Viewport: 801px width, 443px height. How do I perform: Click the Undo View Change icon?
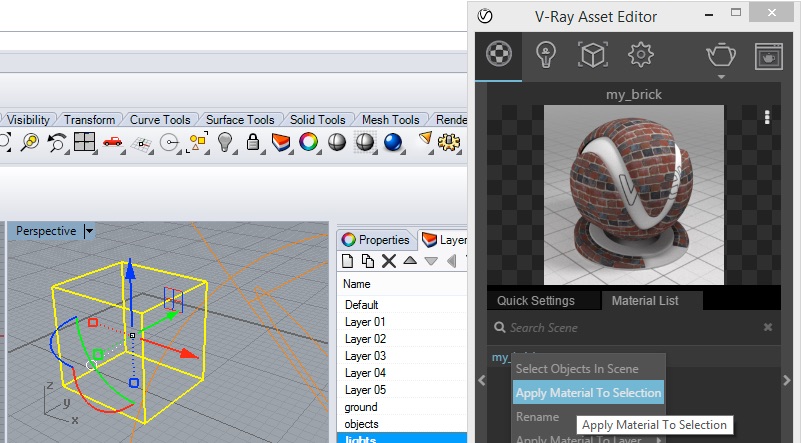pos(57,142)
